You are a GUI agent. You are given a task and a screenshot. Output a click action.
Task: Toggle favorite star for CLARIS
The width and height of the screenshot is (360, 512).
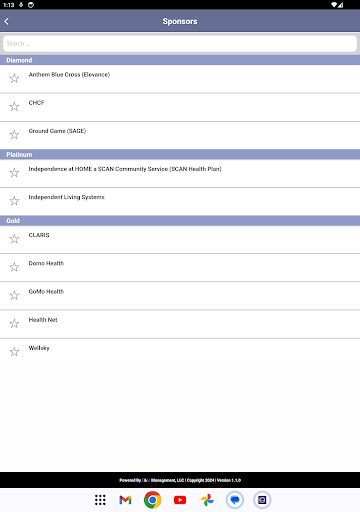pyautogui.click(x=14, y=239)
